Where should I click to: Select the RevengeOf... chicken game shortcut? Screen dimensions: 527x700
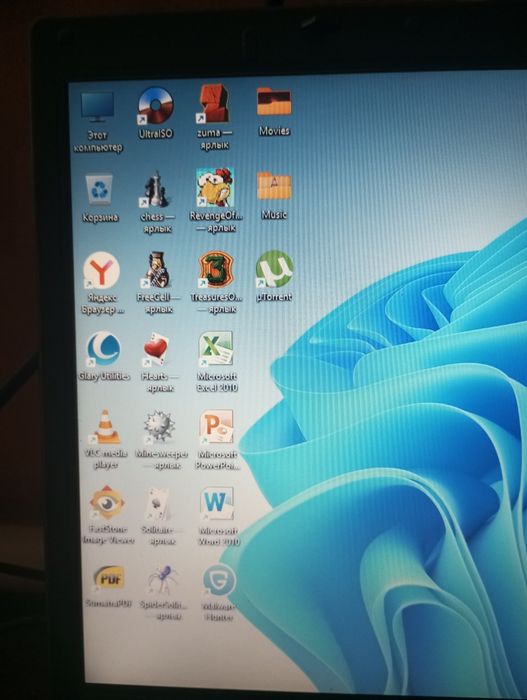coord(215,188)
